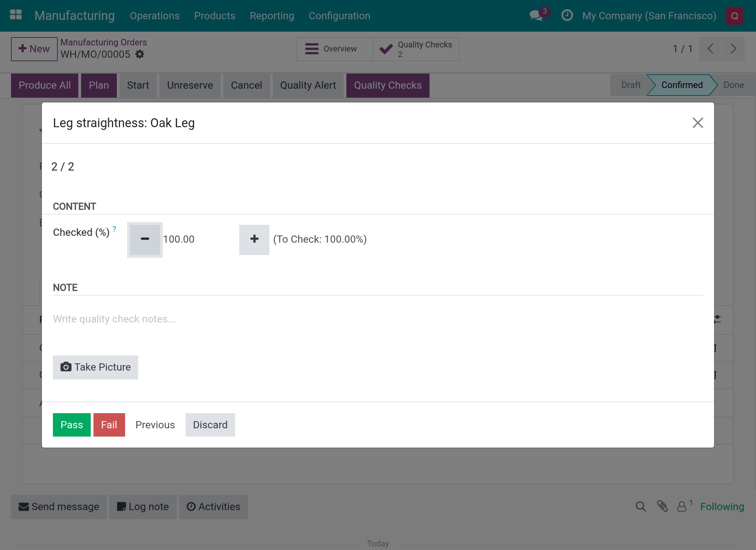Search the chatter with magnifier icon
The width and height of the screenshot is (756, 550).
click(641, 506)
